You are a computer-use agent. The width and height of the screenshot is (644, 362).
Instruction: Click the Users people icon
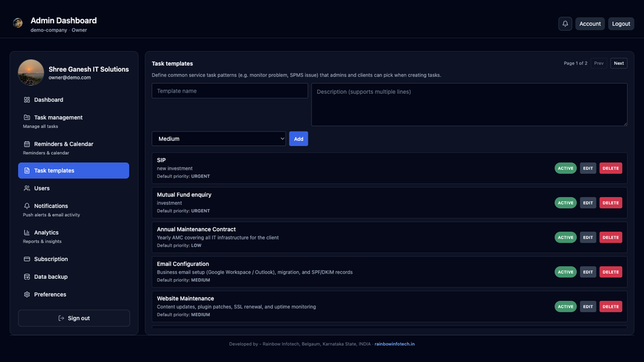(x=27, y=188)
